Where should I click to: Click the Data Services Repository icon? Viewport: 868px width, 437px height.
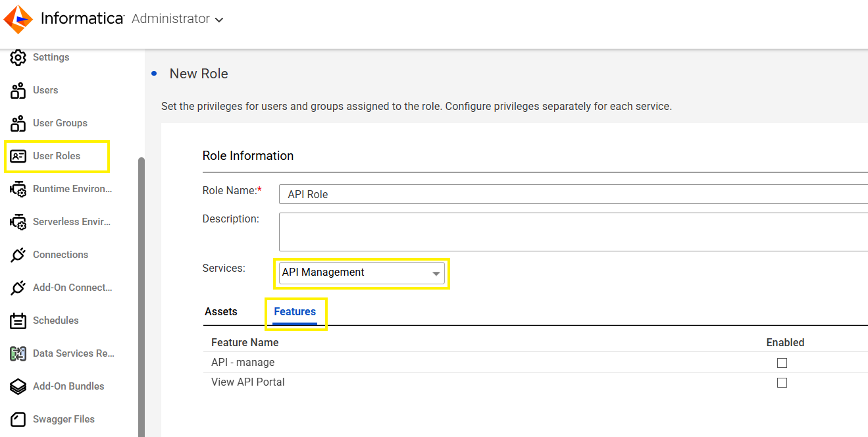[18, 353]
